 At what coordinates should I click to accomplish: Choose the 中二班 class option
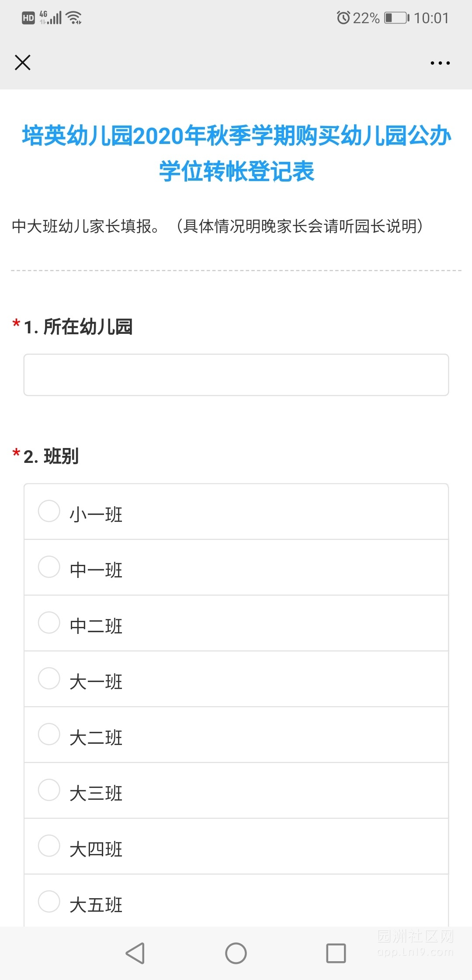pyautogui.click(x=49, y=623)
